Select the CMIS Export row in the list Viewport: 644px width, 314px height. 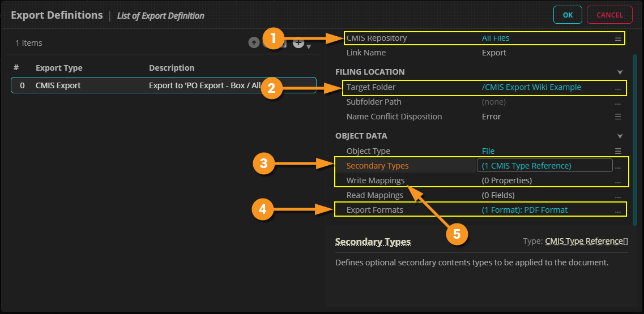click(163, 85)
